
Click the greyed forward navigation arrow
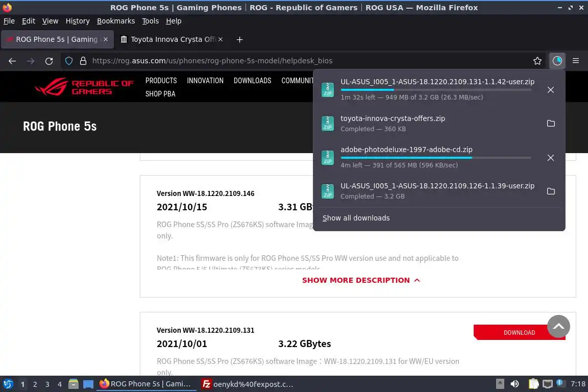pyautogui.click(x=31, y=61)
